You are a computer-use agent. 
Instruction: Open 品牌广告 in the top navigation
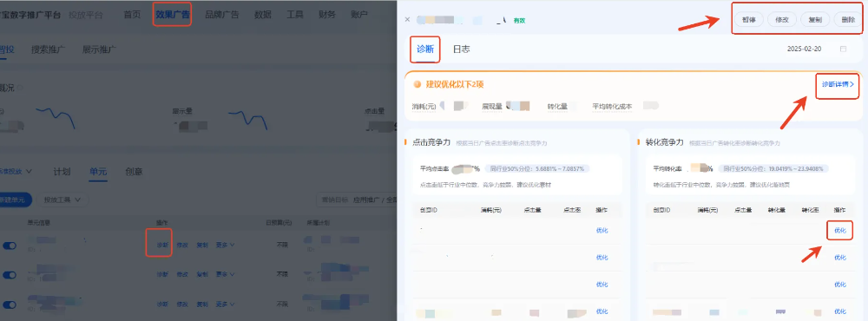221,15
